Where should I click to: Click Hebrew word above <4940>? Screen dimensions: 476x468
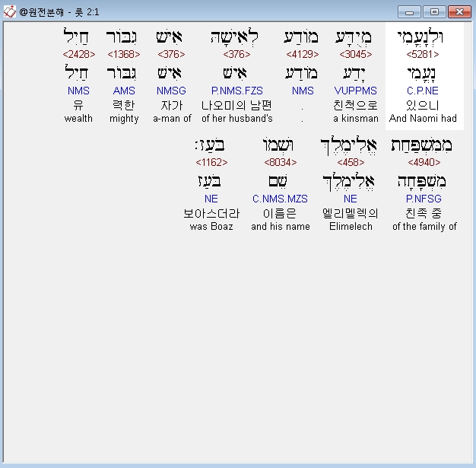[422, 145]
